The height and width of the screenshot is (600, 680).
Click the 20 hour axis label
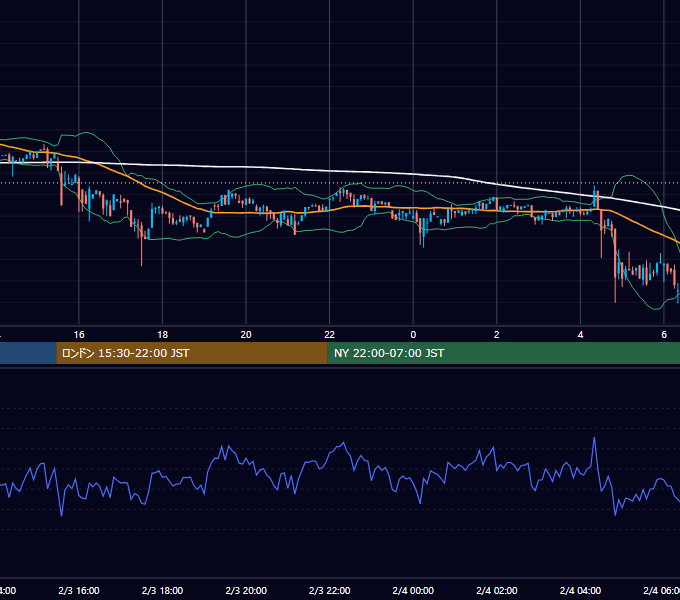tap(246, 335)
